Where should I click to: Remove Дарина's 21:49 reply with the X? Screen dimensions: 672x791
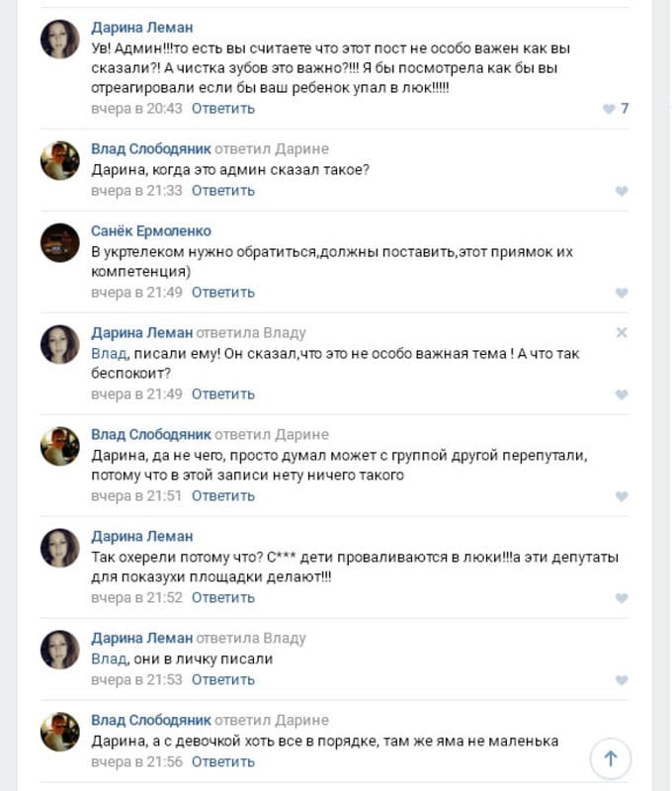(x=621, y=333)
